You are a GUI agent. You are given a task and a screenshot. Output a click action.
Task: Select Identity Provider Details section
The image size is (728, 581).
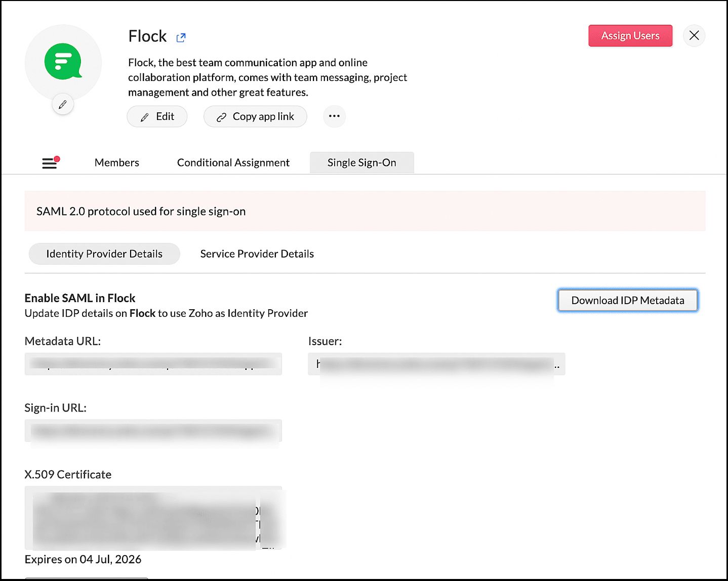(x=104, y=254)
